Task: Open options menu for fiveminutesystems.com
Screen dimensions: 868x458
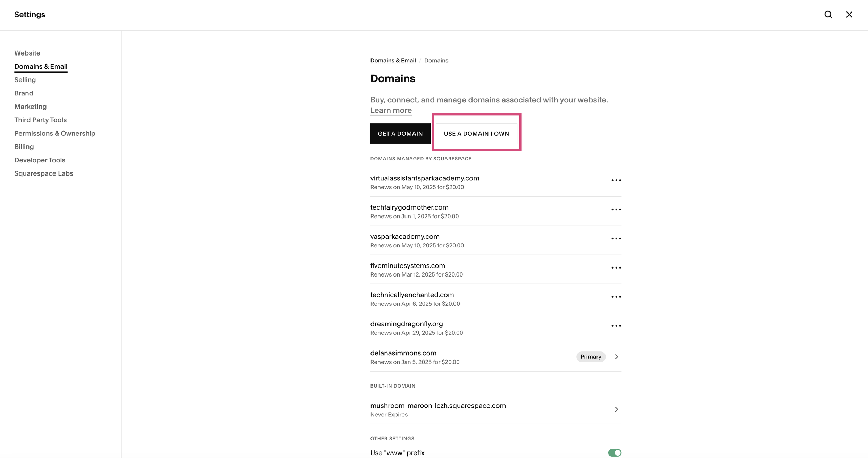Action: pyautogui.click(x=616, y=268)
